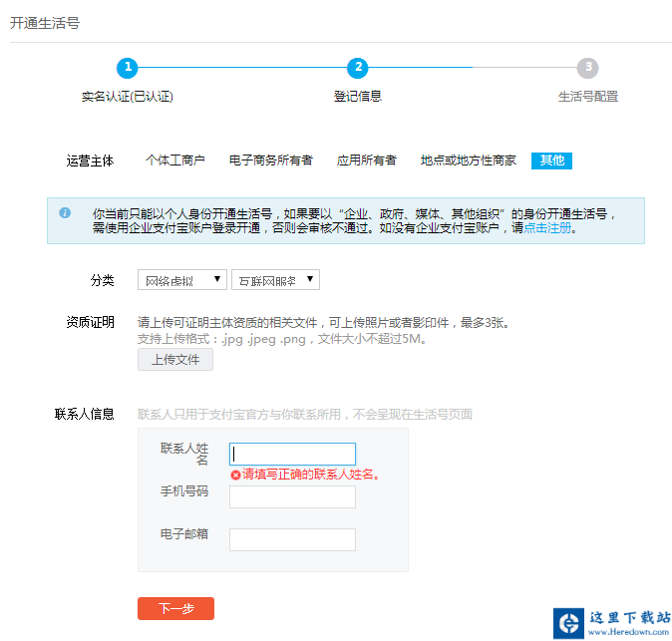Open the 互联网服务 subcategory dropdown

click(x=275, y=280)
